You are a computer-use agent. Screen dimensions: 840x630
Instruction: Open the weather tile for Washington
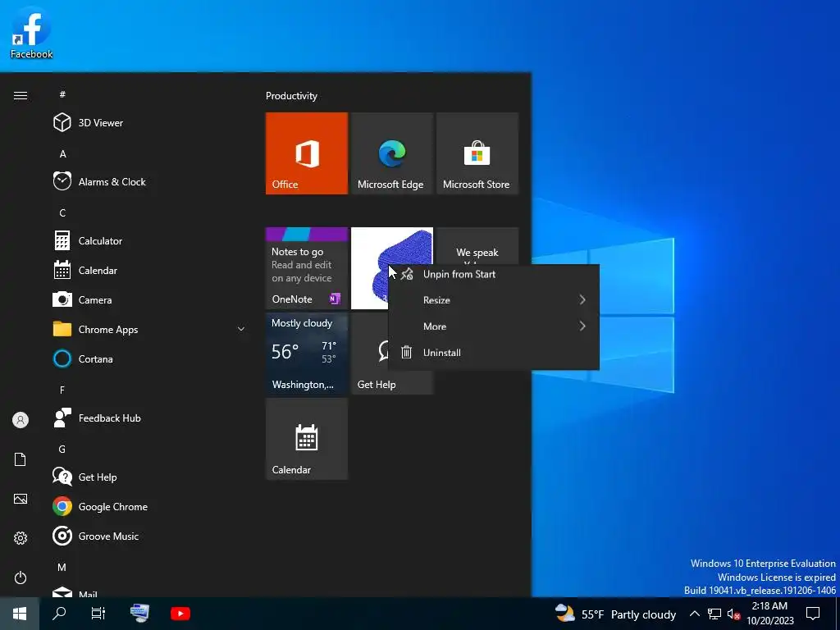307,354
